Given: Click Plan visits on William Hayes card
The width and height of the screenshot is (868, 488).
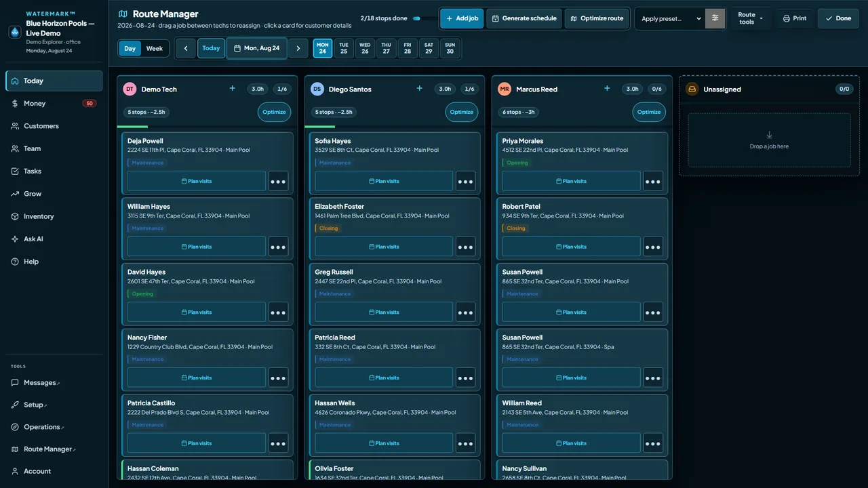Looking at the screenshot, I should point(197,247).
